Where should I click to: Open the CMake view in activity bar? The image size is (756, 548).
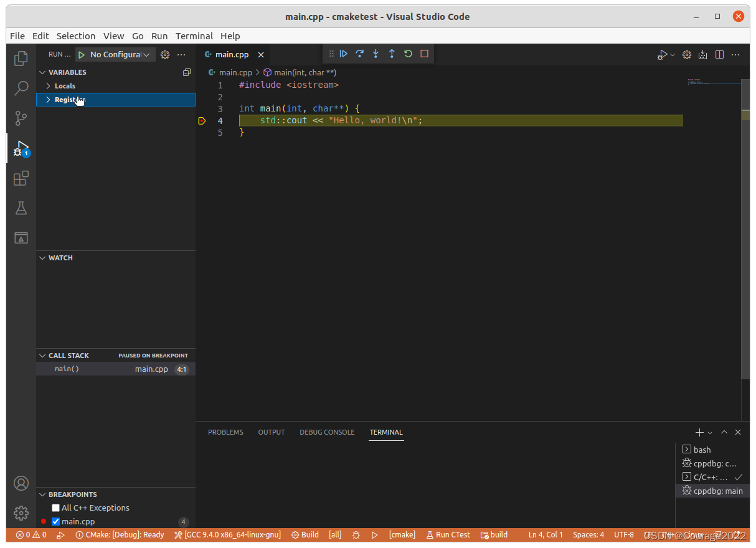(x=21, y=238)
